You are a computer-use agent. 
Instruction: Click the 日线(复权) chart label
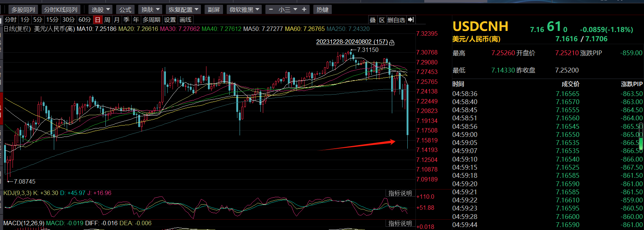tap(17, 29)
